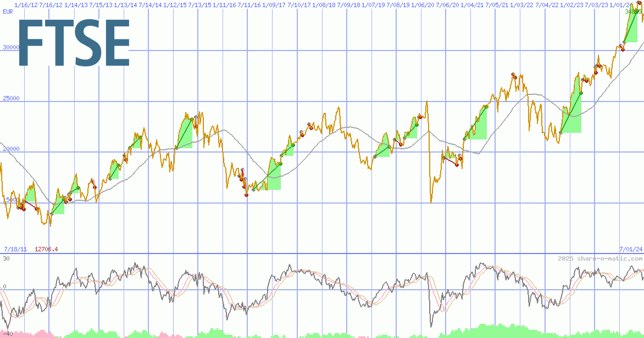Click the 20000 price axis label

(11, 149)
